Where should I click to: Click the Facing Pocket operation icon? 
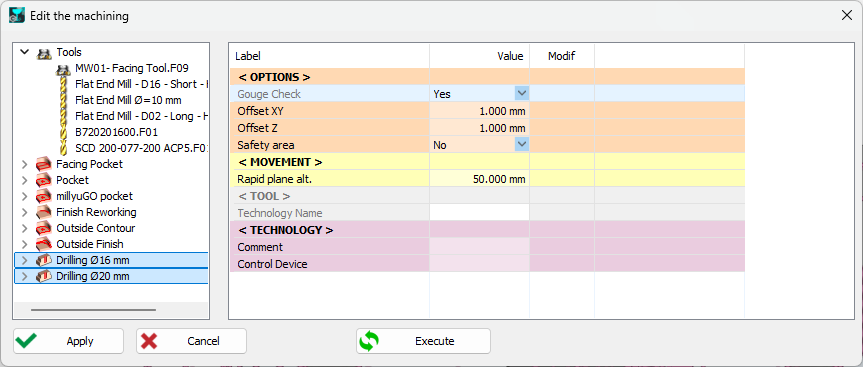point(43,164)
